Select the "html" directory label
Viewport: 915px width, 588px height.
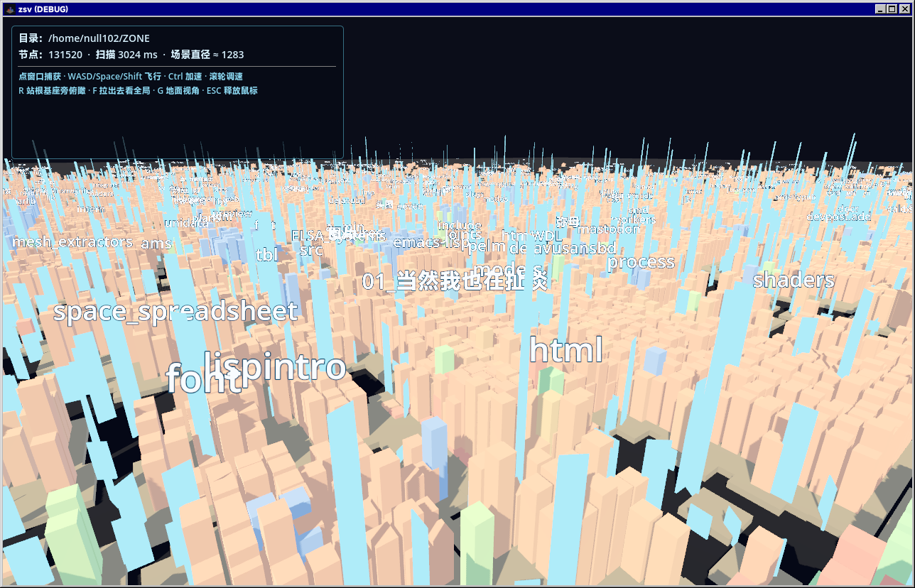point(566,350)
